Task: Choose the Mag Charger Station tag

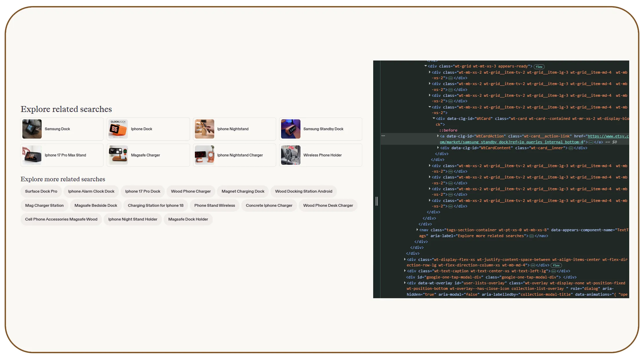Action: tap(44, 206)
